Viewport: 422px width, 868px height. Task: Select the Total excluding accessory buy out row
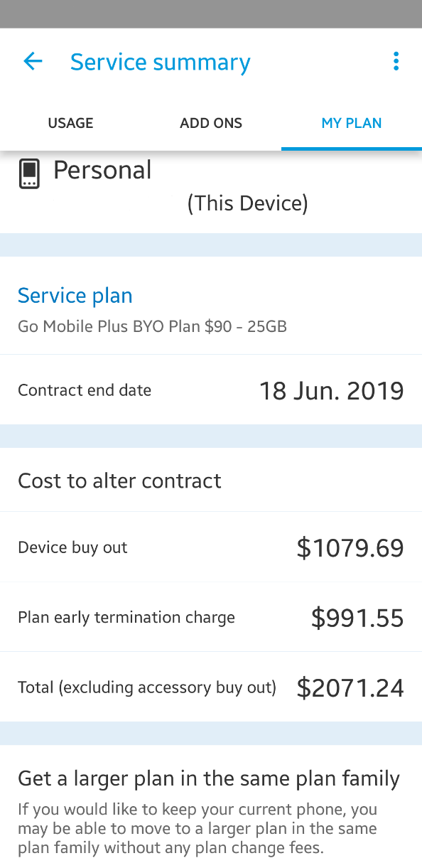[211, 687]
